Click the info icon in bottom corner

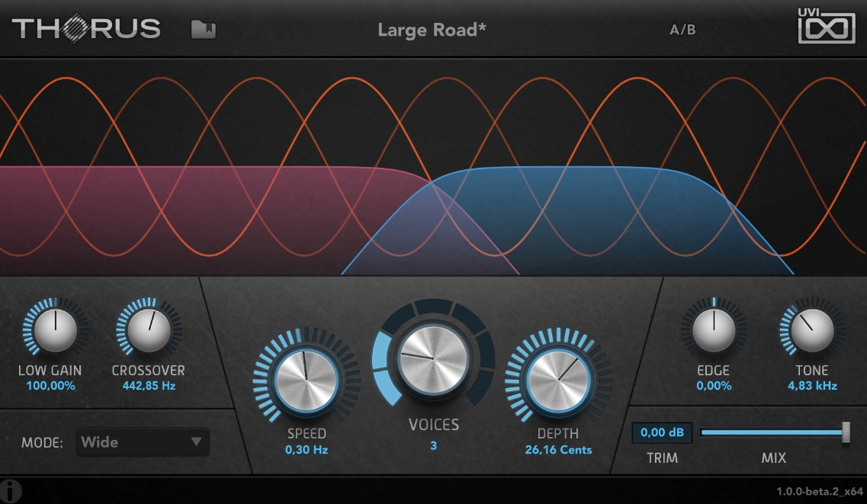click(x=11, y=491)
